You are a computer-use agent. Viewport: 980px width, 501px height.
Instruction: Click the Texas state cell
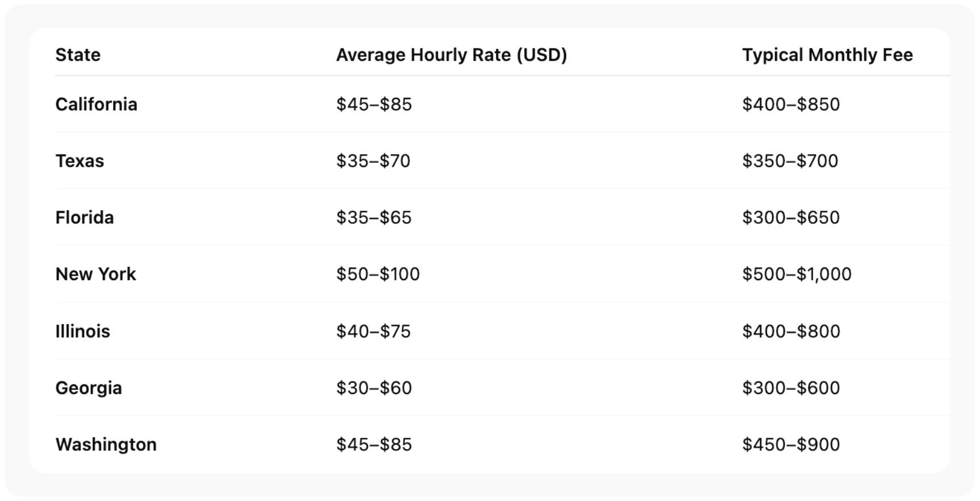click(x=80, y=161)
